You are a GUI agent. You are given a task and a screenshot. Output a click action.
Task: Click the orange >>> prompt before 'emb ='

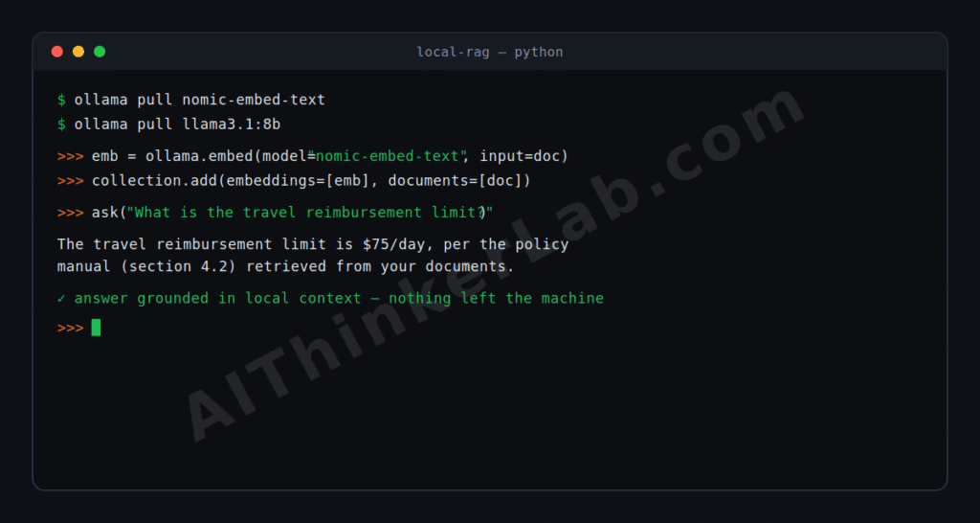[70, 156]
